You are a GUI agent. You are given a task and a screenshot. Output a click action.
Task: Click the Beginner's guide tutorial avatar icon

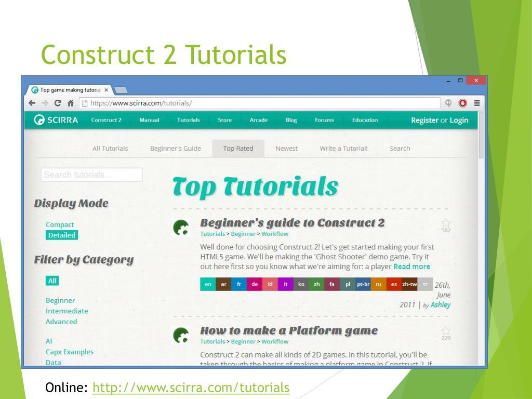[181, 228]
